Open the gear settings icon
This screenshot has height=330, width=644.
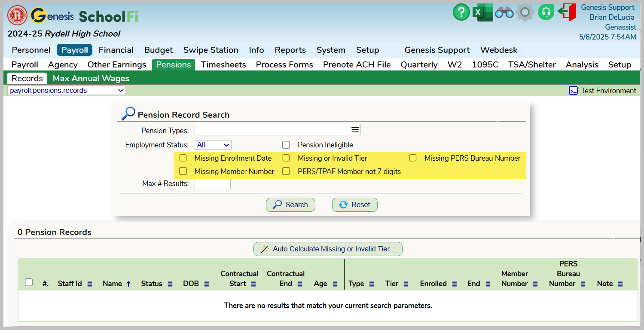click(525, 12)
